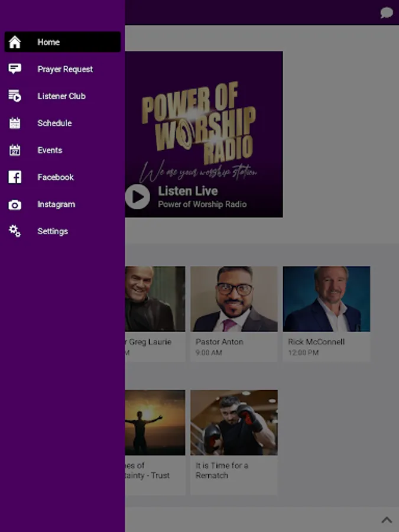Click the '12:00 PM' time text
Image resolution: width=399 pixels, height=532 pixels.
click(x=303, y=353)
